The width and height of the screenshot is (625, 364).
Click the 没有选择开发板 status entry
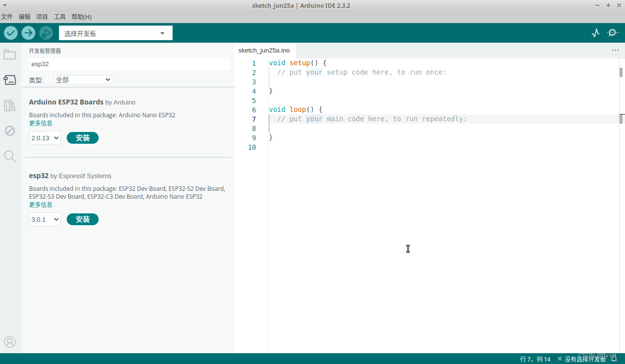coord(581,359)
